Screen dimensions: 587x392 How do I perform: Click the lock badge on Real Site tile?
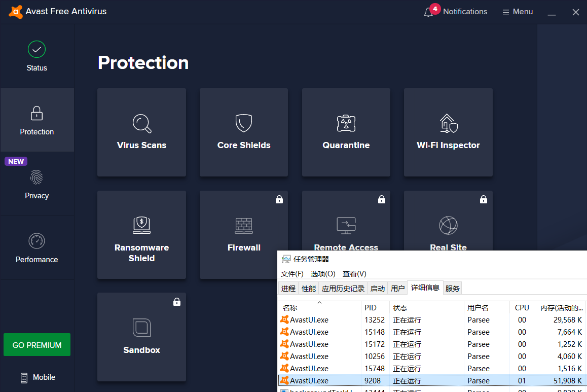(x=484, y=199)
